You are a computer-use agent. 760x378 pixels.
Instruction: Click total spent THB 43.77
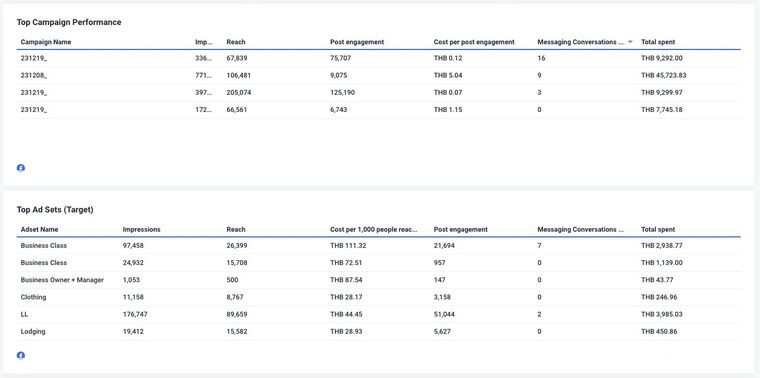pyautogui.click(x=657, y=280)
